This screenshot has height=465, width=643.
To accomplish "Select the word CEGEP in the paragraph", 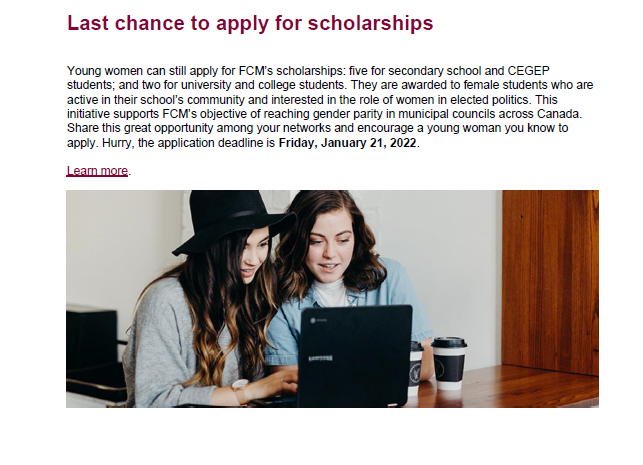I will [x=528, y=71].
